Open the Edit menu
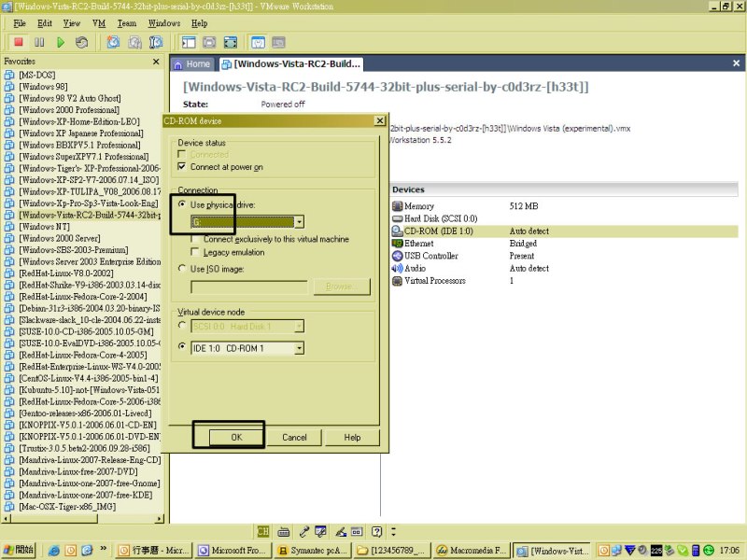Viewport: 747px width, 560px height. [x=45, y=23]
